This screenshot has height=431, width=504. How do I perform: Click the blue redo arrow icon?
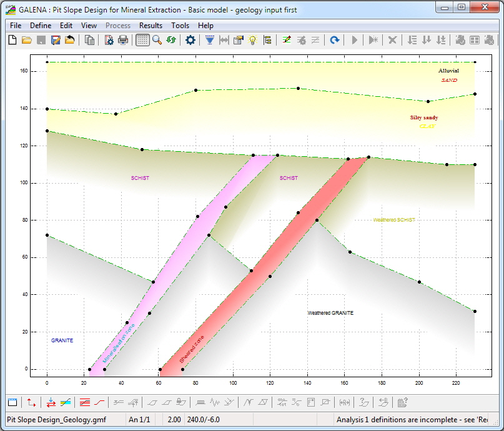(x=335, y=40)
